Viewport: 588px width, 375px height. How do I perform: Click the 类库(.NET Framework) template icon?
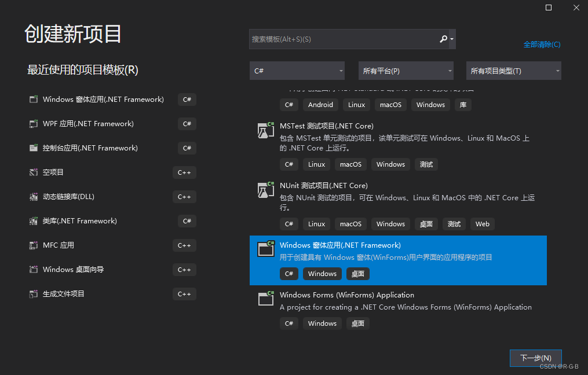(34, 221)
